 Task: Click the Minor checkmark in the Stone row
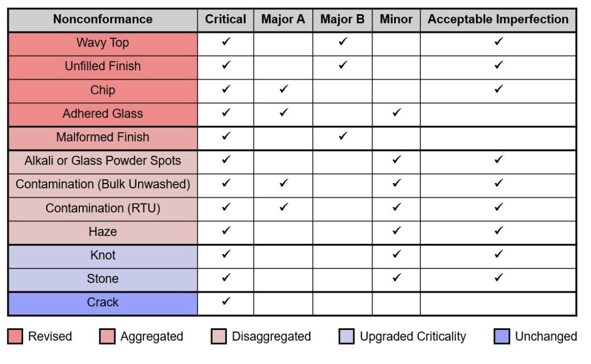coord(396,277)
